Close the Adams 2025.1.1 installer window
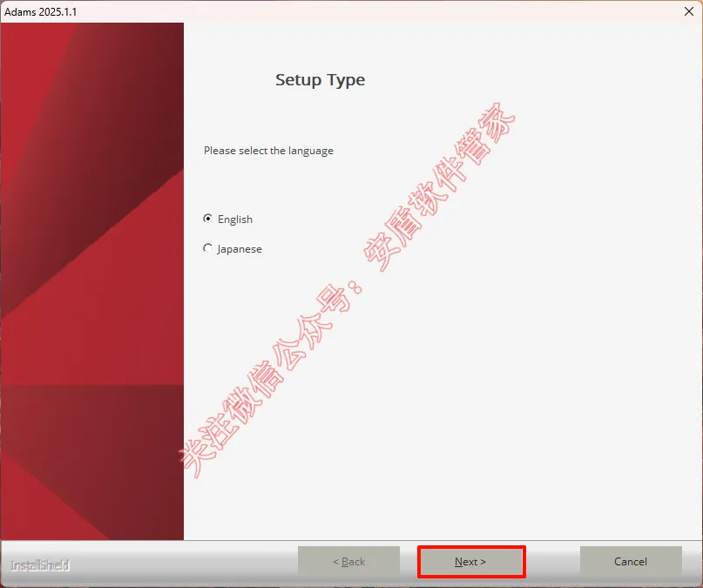This screenshot has height=588, width=703. click(x=689, y=11)
